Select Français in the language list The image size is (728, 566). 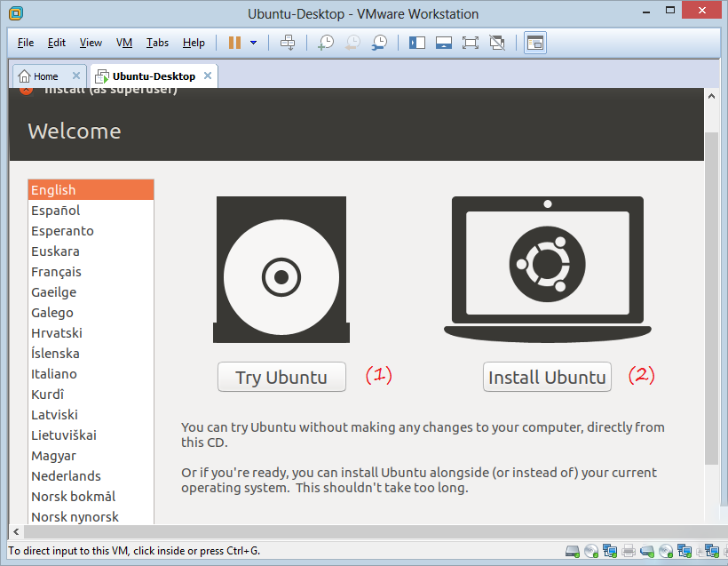[x=56, y=272]
